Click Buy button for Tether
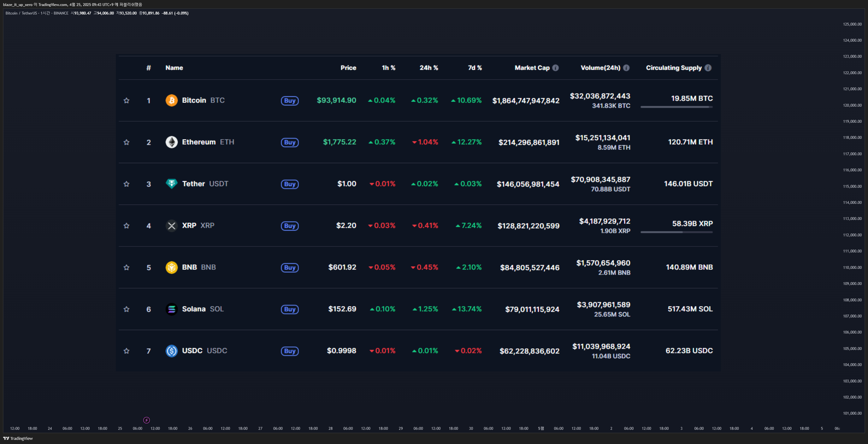Image resolution: width=868 pixels, height=444 pixels. click(290, 184)
